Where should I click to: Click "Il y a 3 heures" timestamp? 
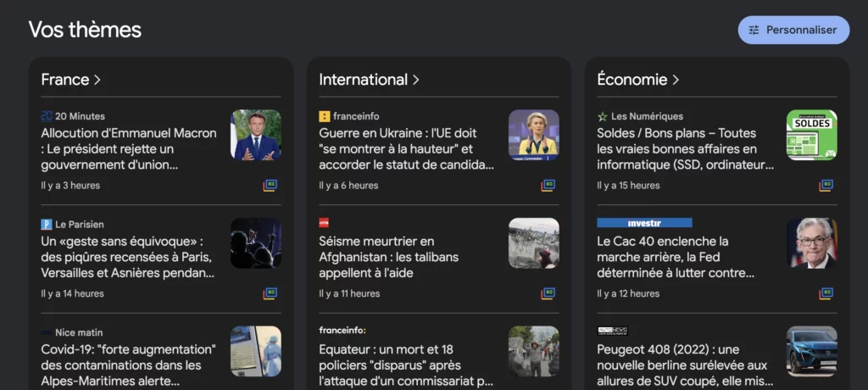tap(70, 186)
